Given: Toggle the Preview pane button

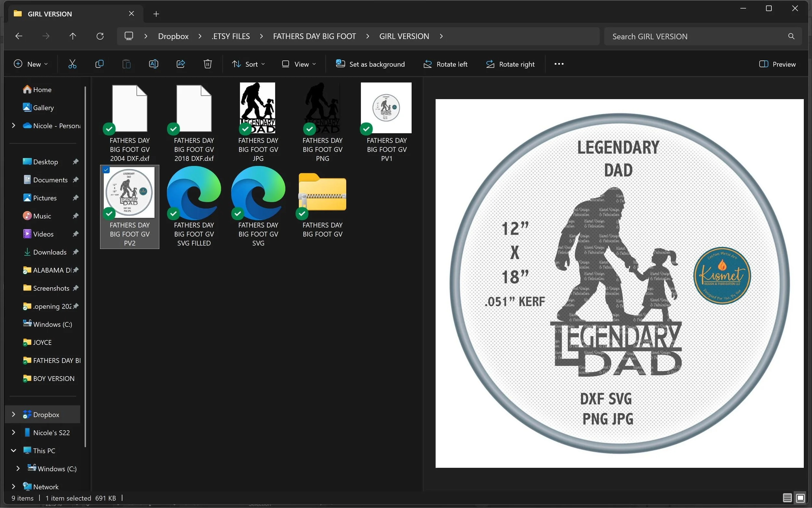Looking at the screenshot, I should [777, 64].
